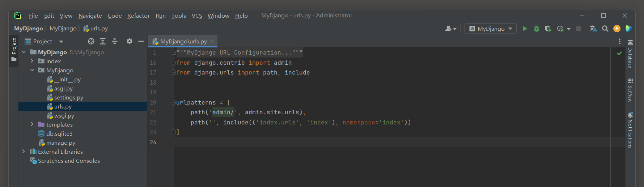Open the Code With Me user dropdown
Image resolution: width=644 pixels, height=187 pixels.
(450, 29)
